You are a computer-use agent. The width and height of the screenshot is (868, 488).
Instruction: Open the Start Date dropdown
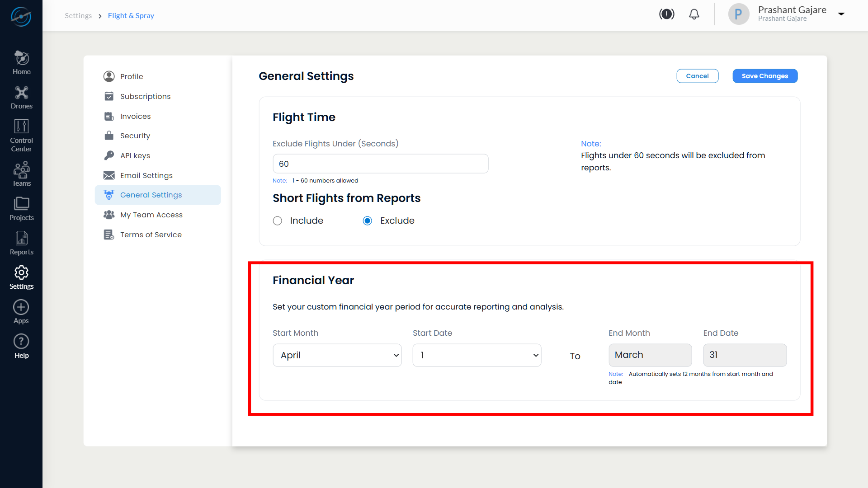click(x=476, y=355)
